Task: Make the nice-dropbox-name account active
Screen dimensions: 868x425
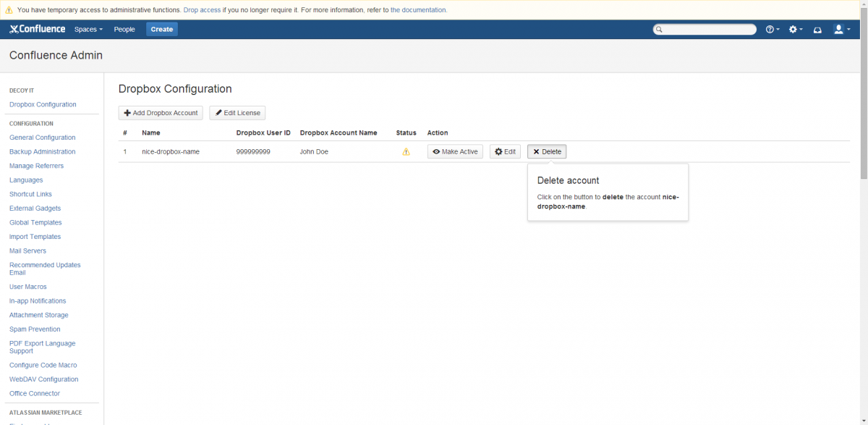Action: [455, 152]
